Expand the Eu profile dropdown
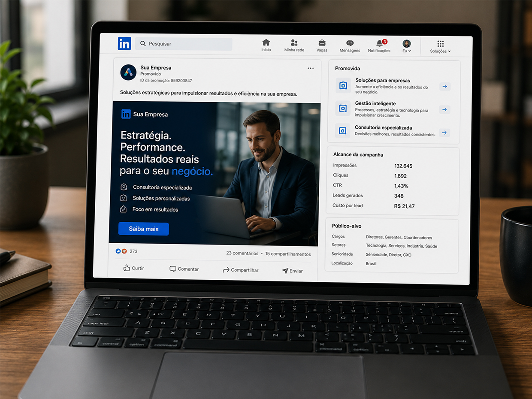The image size is (532, 399). 407,47
